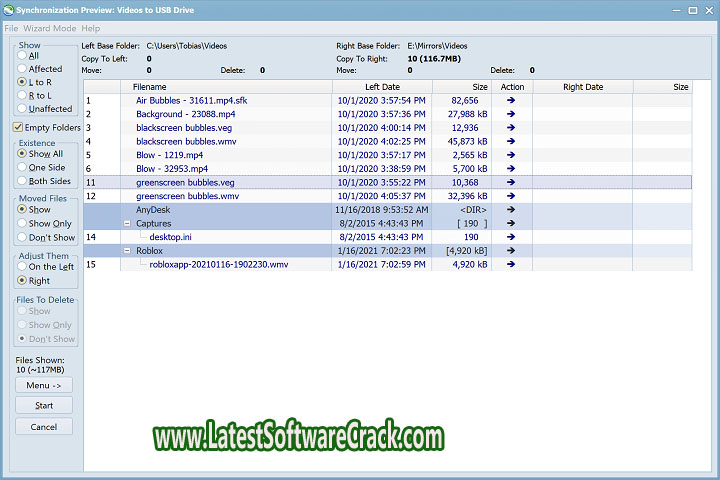Click the action arrow for desktop.ini
The width and height of the screenshot is (720, 480).
(511, 237)
